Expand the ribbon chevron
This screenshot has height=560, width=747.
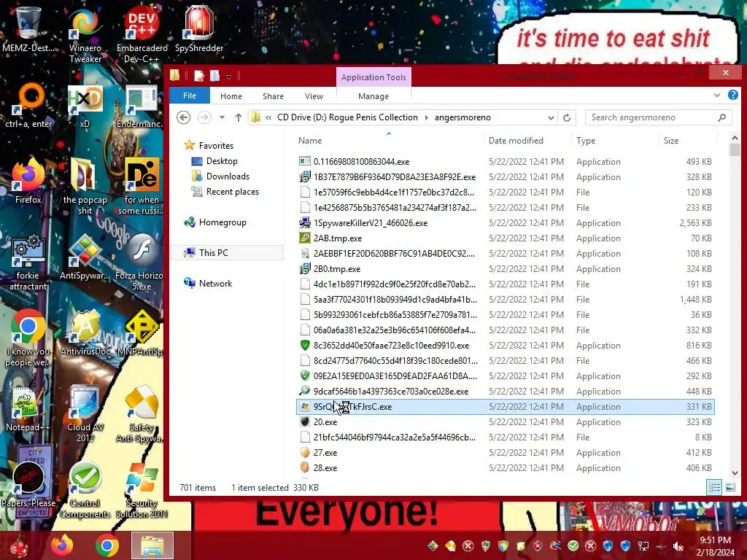(716, 96)
